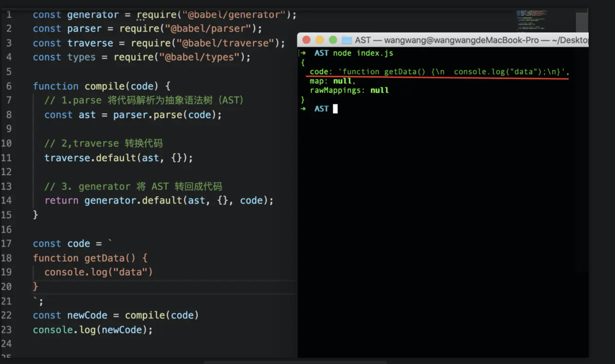Image resolution: width=615 pixels, height=364 pixels.
Task: Click the horizontal scrollbar at the bottom
Action: click(295, 362)
